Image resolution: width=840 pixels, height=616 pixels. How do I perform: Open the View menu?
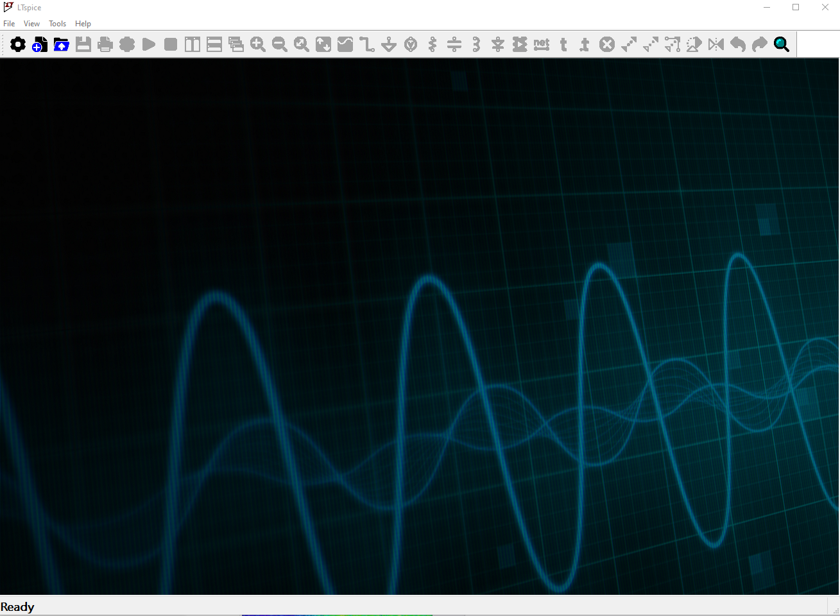pos(31,24)
